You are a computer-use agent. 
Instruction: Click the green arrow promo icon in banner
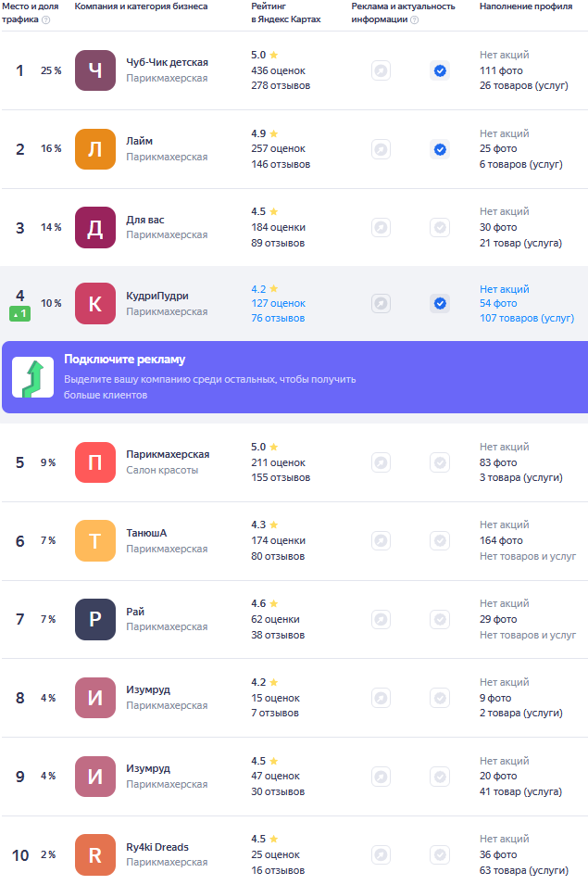point(33,377)
